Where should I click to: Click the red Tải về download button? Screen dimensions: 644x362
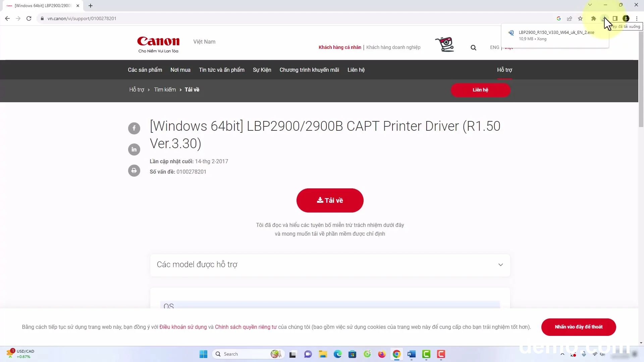330,200
